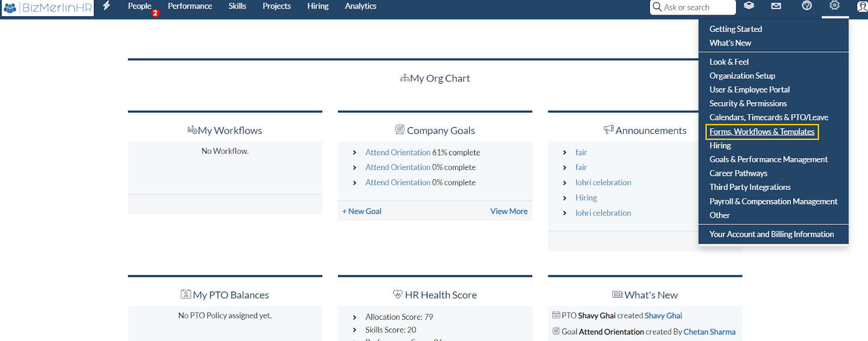868x341 pixels.
Task: Click the Ask or search field
Action: [x=693, y=7]
